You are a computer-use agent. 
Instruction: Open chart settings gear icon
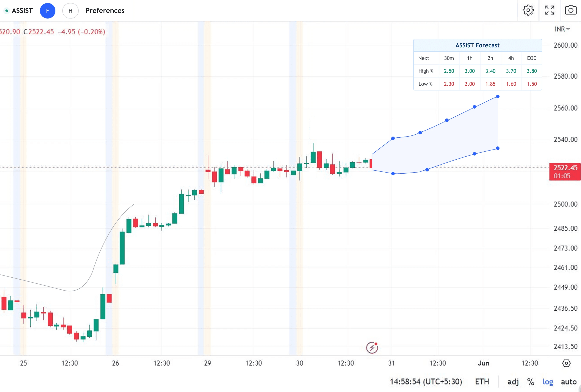point(528,11)
